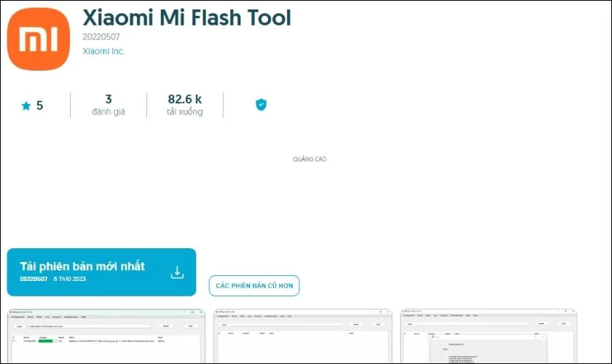Click the '82.6 k tải xuống' downloads stat
This screenshot has width=612, height=364.
184,105
